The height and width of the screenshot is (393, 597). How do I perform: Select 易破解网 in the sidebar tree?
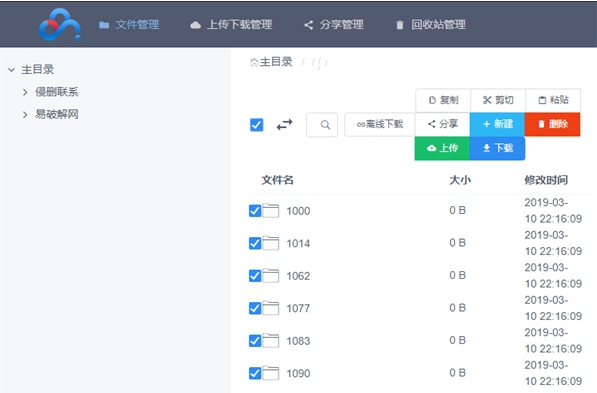57,114
